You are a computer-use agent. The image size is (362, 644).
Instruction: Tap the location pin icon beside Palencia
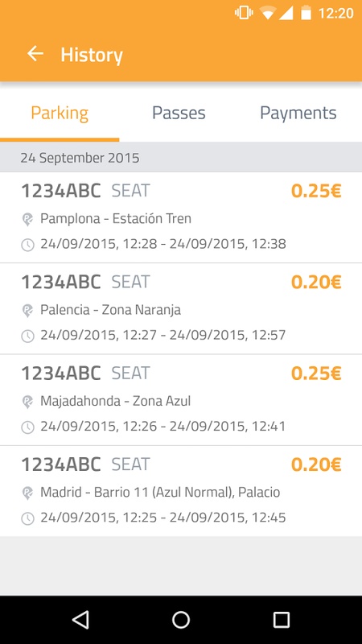click(x=27, y=311)
